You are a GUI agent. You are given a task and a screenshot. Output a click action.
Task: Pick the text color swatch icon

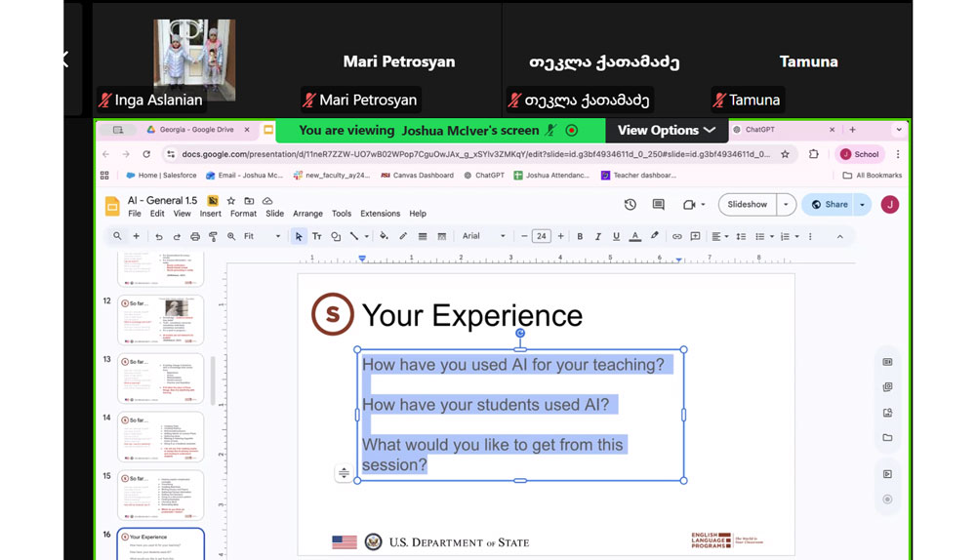point(635,236)
